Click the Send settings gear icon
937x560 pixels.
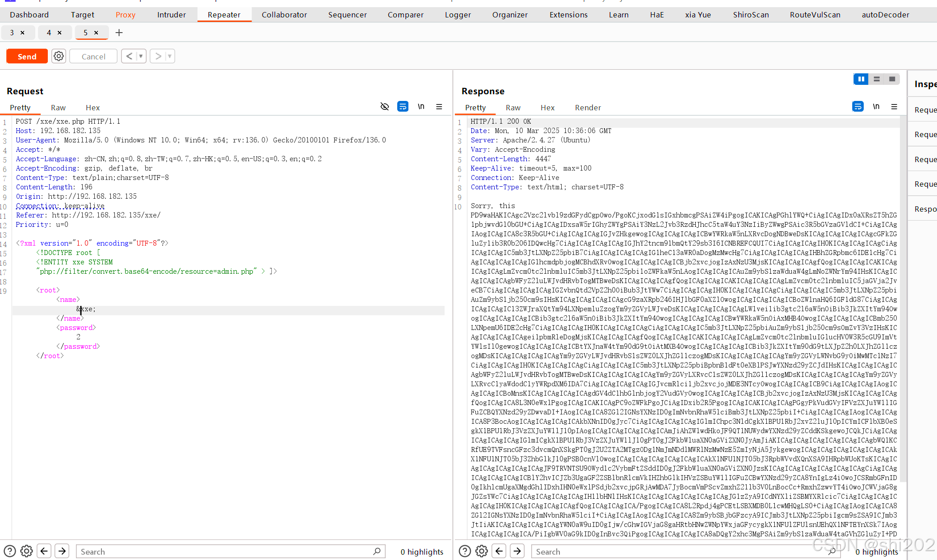pos(59,56)
